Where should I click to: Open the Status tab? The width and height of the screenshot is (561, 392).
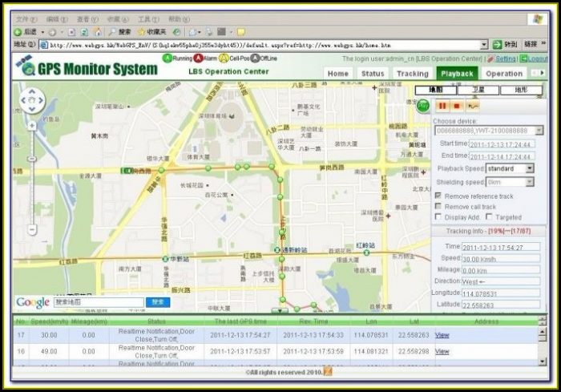coord(373,74)
